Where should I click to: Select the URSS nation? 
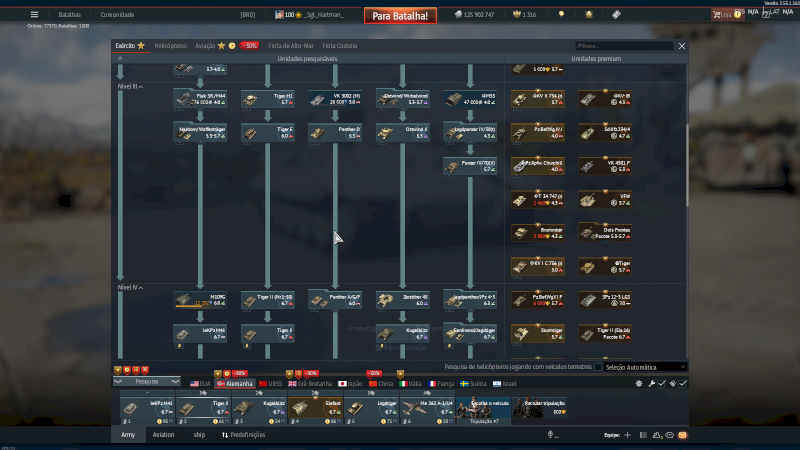pyautogui.click(x=270, y=384)
